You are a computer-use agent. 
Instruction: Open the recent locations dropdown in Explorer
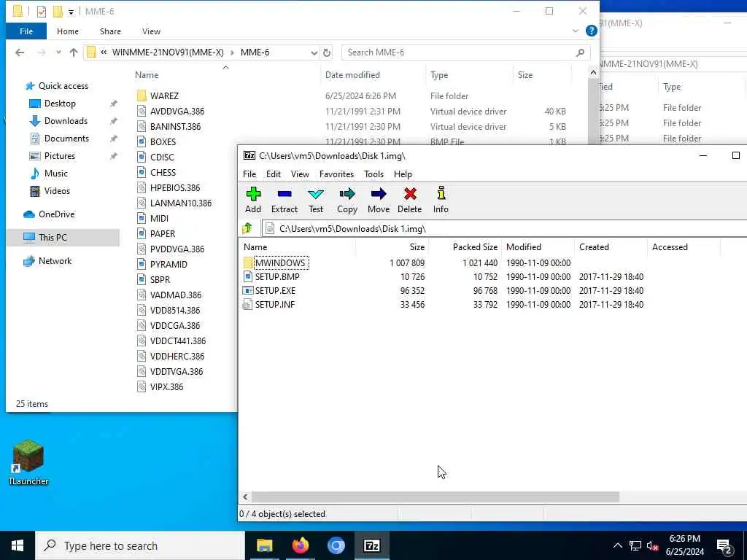click(x=58, y=52)
